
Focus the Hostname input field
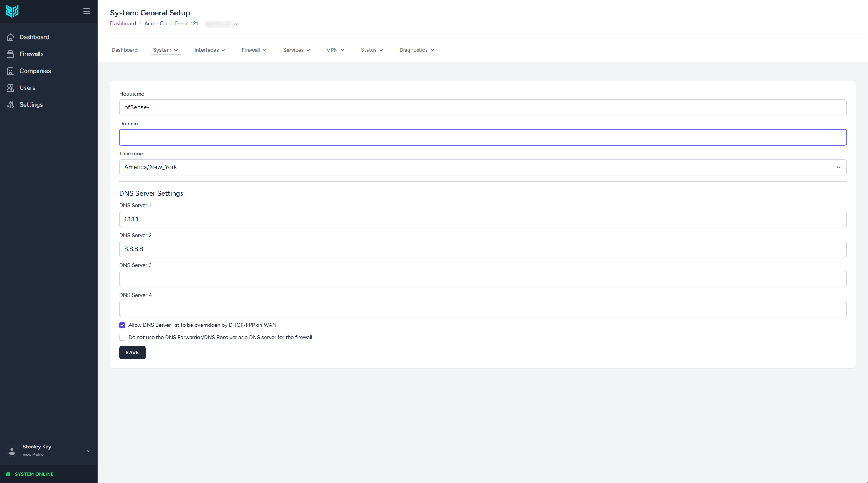[x=483, y=107]
